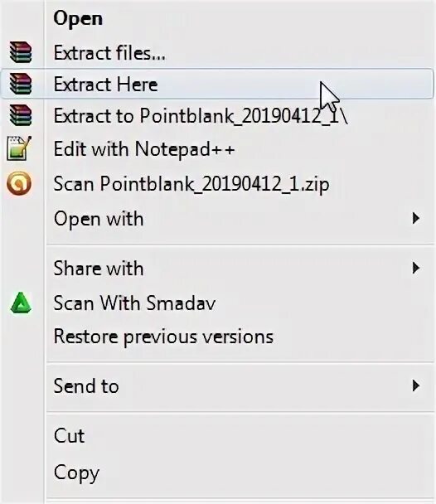Click the WinRAR icon beside Extract to Pointblank folder
The image size is (436, 504).
(20, 115)
